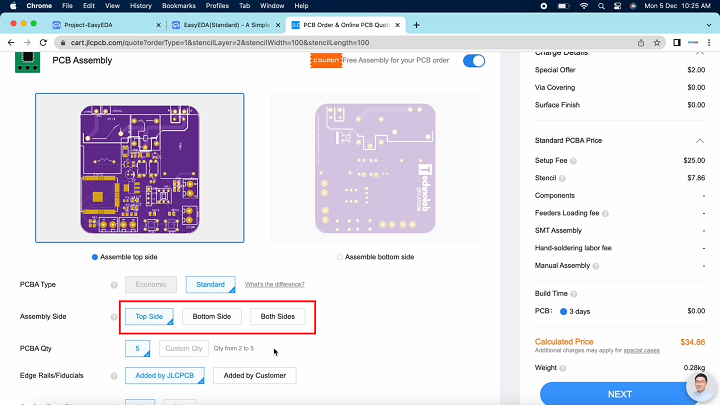Open the Profiles menu
The width and height of the screenshot is (720, 405).
[217, 6]
